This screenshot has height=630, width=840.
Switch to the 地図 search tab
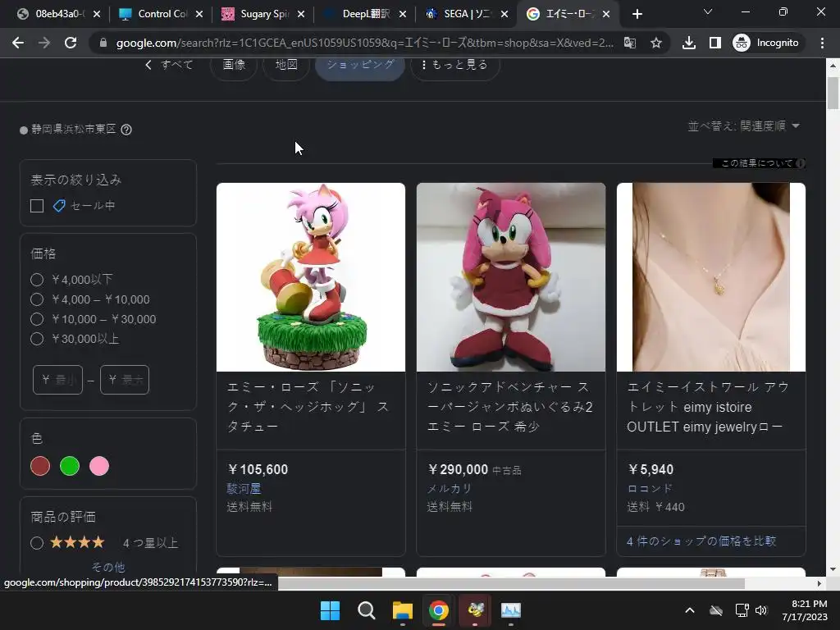click(x=286, y=66)
